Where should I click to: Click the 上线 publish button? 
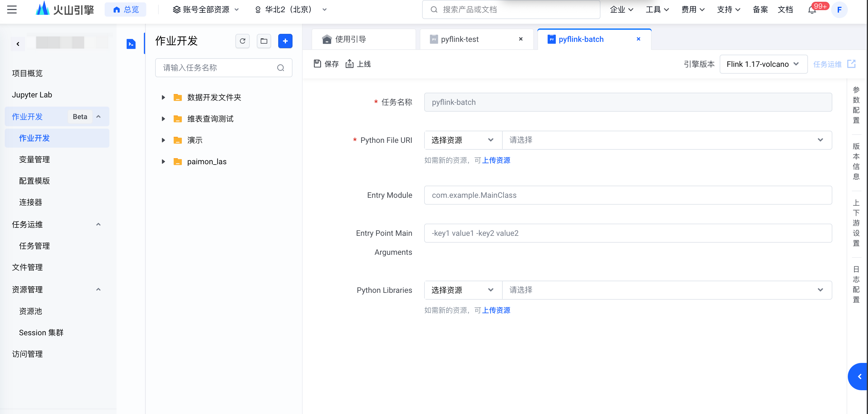click(358, 64)
